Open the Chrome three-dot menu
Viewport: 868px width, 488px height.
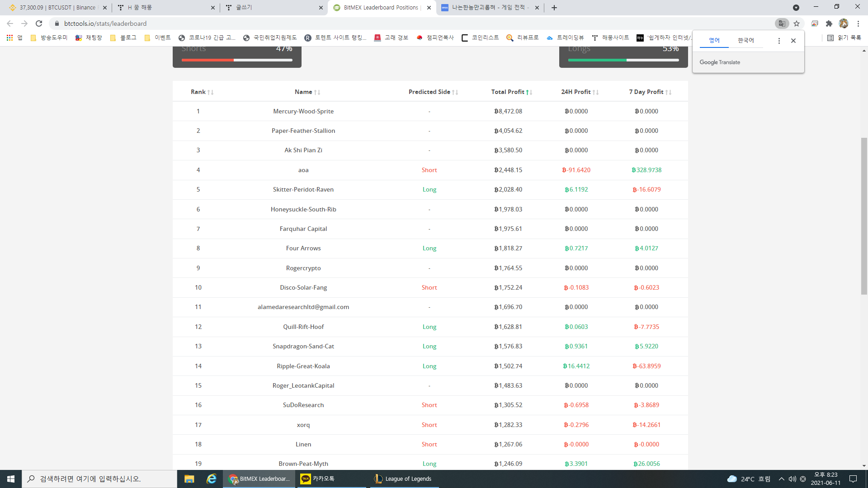coord(858,23)
